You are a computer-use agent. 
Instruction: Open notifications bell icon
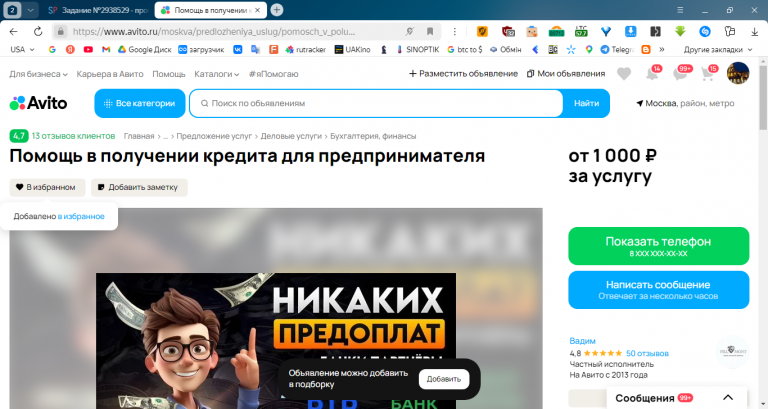pyautogui.click(x=652, y=74)
